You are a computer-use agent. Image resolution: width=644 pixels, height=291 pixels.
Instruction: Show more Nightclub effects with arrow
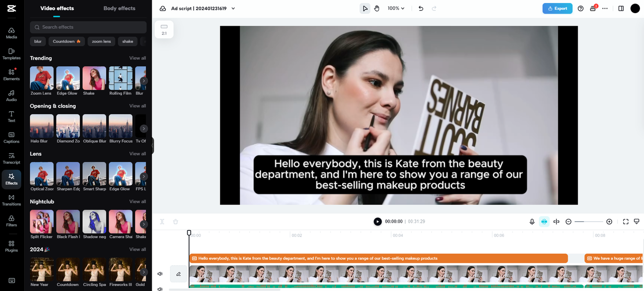pos(144,224)
